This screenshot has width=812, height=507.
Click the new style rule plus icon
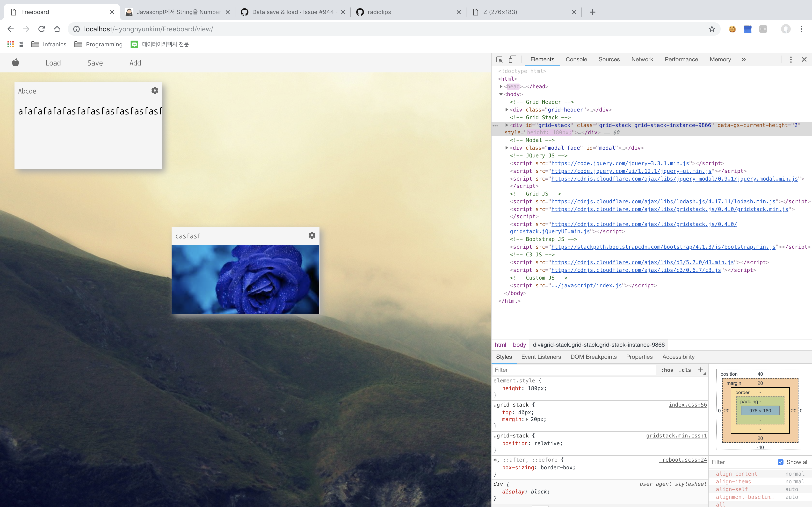(700, 370)
